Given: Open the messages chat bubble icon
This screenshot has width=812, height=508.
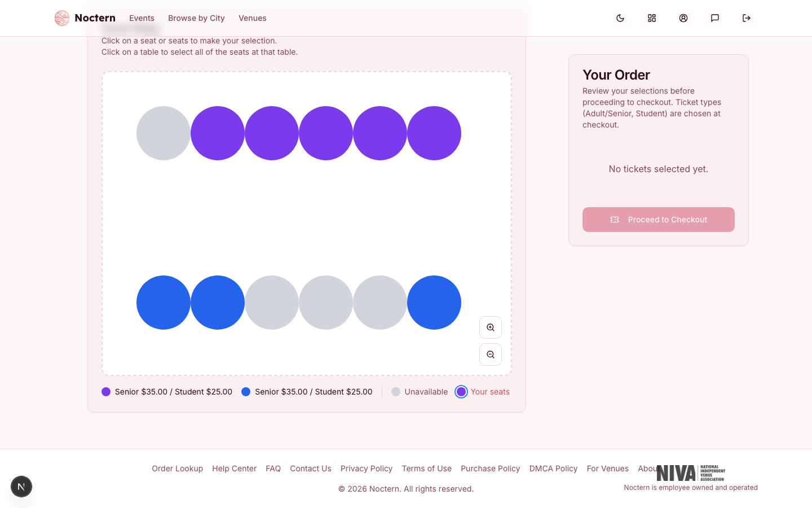Looking at the screenshot, I should pyautogui.click(x=715, y=18).
